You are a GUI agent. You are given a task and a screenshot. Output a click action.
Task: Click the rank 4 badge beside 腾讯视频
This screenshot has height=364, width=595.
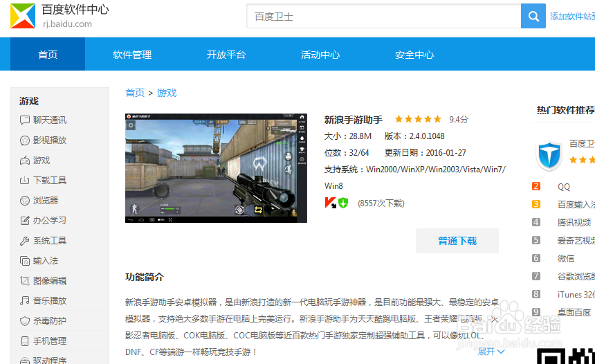[x=535, y=222]
